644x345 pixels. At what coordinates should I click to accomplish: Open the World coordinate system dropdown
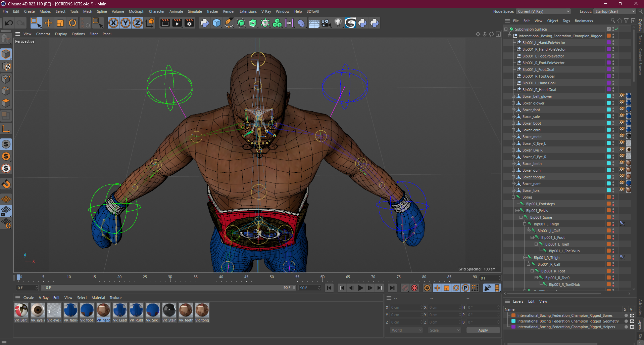406,330
